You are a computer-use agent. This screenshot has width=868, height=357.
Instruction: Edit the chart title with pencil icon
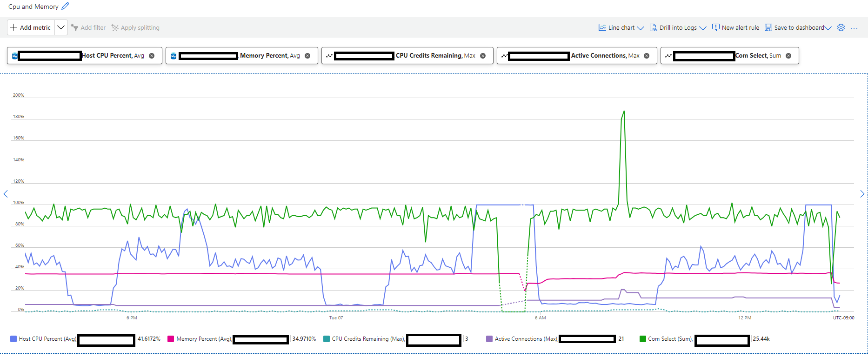tap(65, 6)
